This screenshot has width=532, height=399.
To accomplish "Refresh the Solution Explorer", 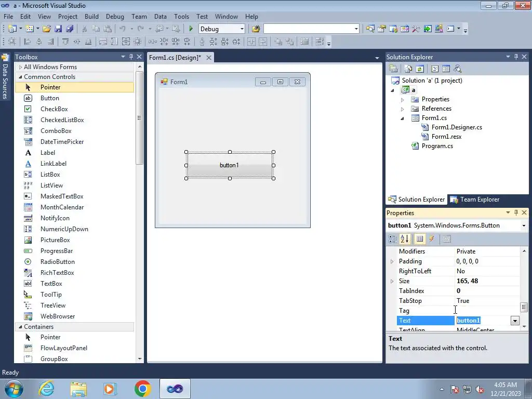I will pos(420,69).
